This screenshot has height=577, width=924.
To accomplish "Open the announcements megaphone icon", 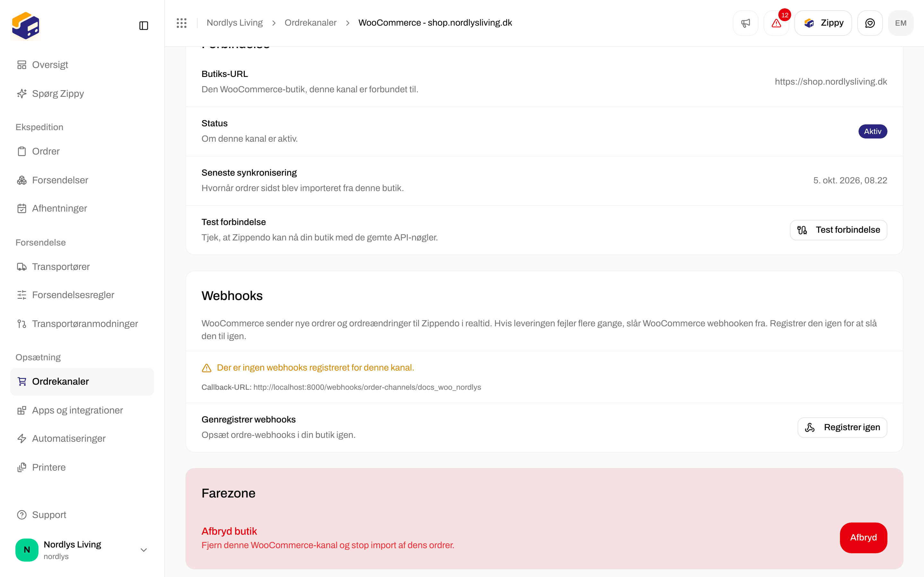I will 745,23.
